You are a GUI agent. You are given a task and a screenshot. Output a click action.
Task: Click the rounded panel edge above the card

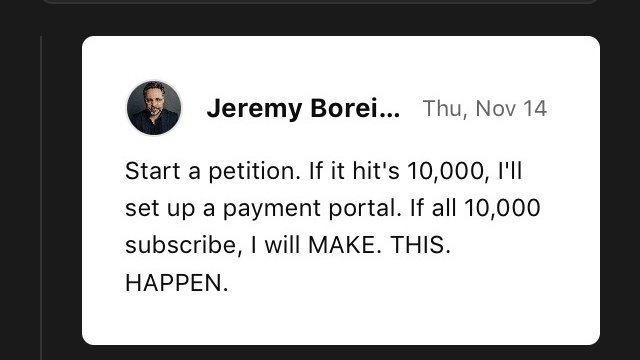click(318, 2)
